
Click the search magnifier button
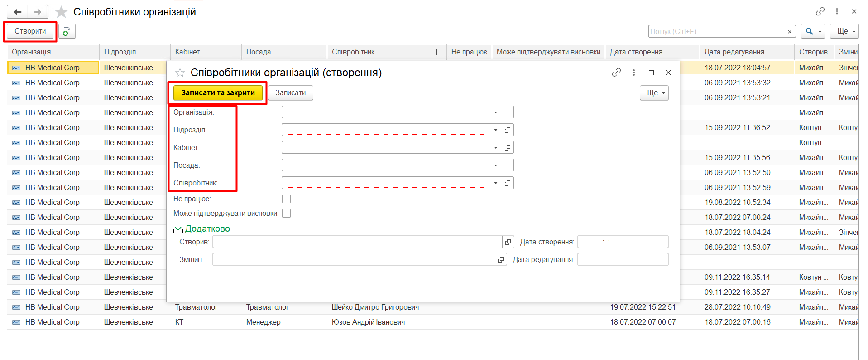(x=812, y=31)
